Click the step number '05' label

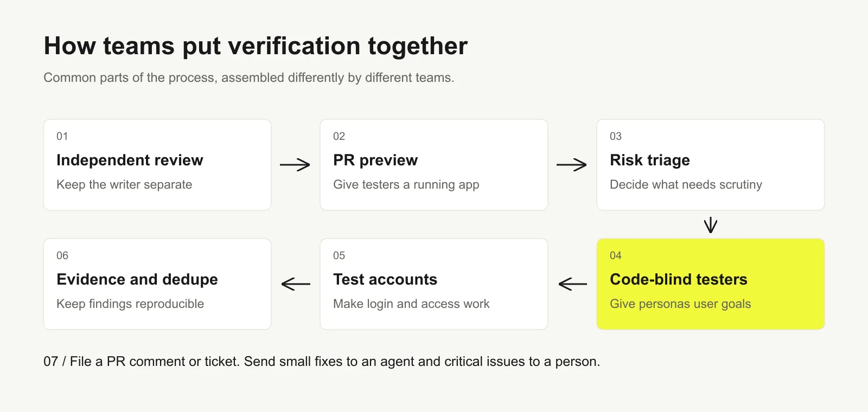(339, 255)
